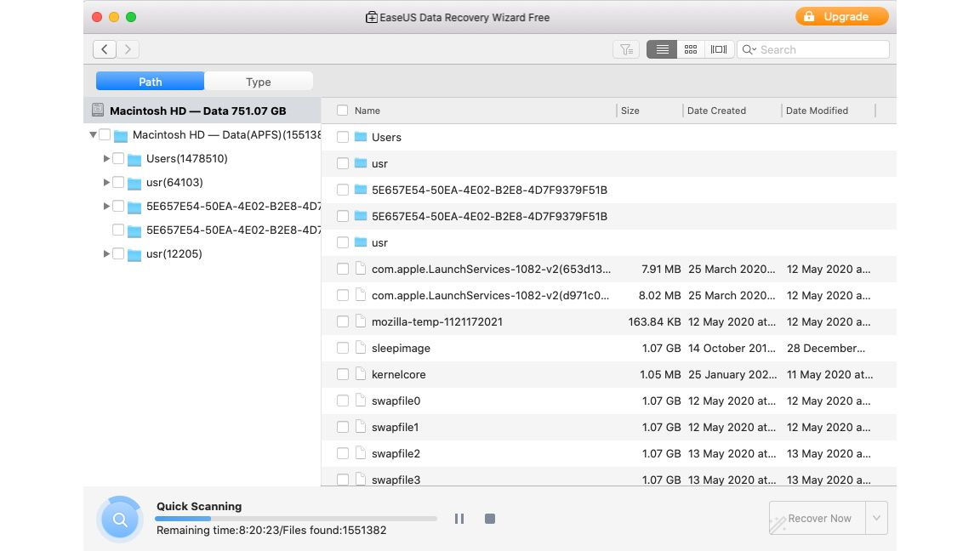Open the filter options icon
Viewport: 980px width, 551px height.
coord(626,49)
